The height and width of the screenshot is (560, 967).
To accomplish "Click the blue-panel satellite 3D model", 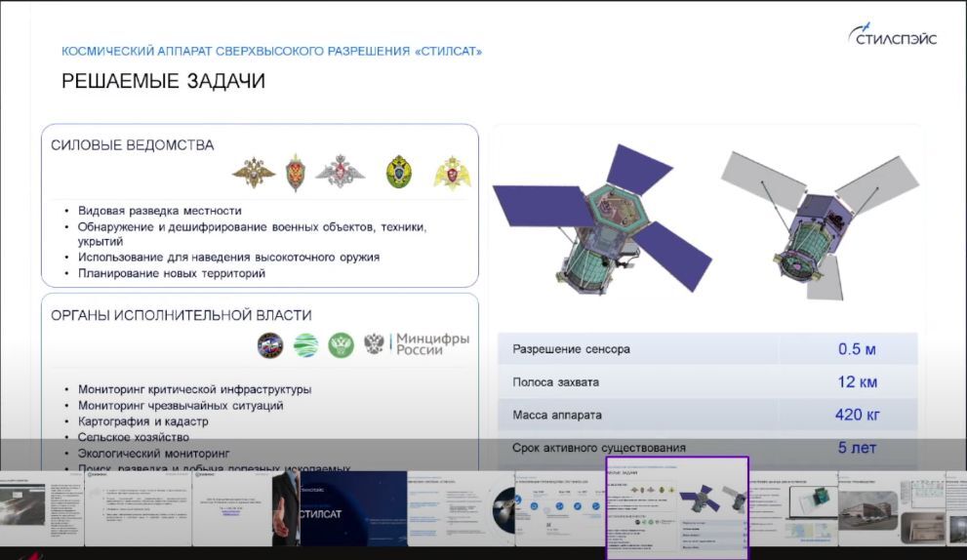I will pos(602,219).
